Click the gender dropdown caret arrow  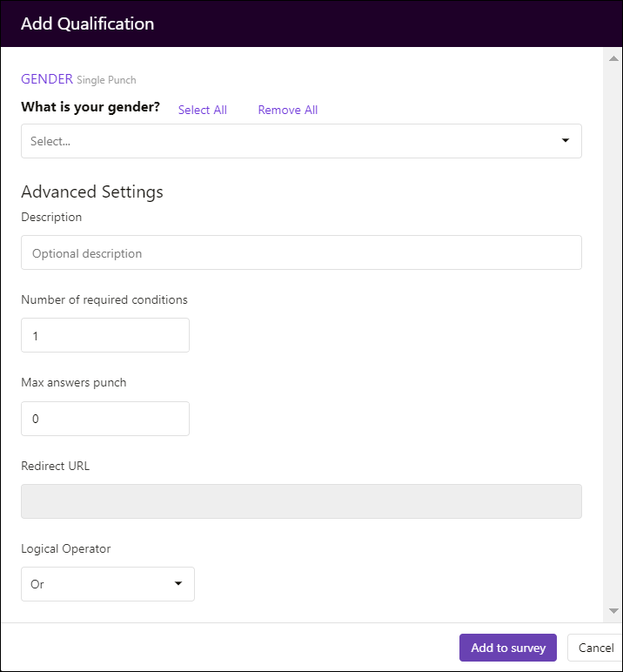566,140
